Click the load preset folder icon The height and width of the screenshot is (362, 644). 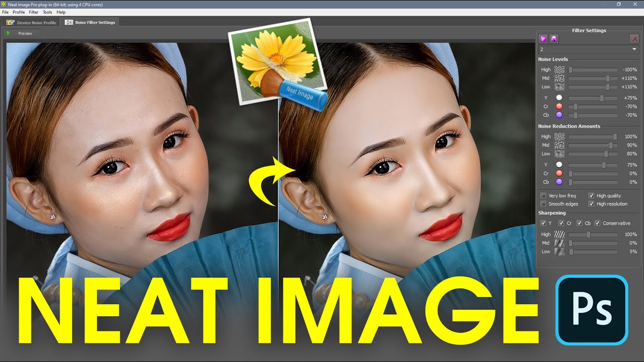pyautogui.click(x=543, y=39)
